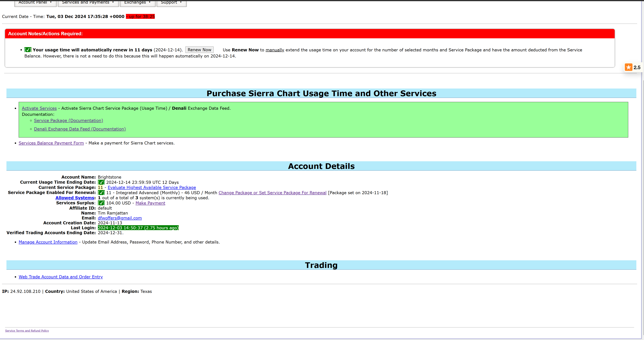Image resolution: width=644 pixels, height=340 pixels.
Task: Click Evaluate Highest Available Service Package
Action: [152, 187]
